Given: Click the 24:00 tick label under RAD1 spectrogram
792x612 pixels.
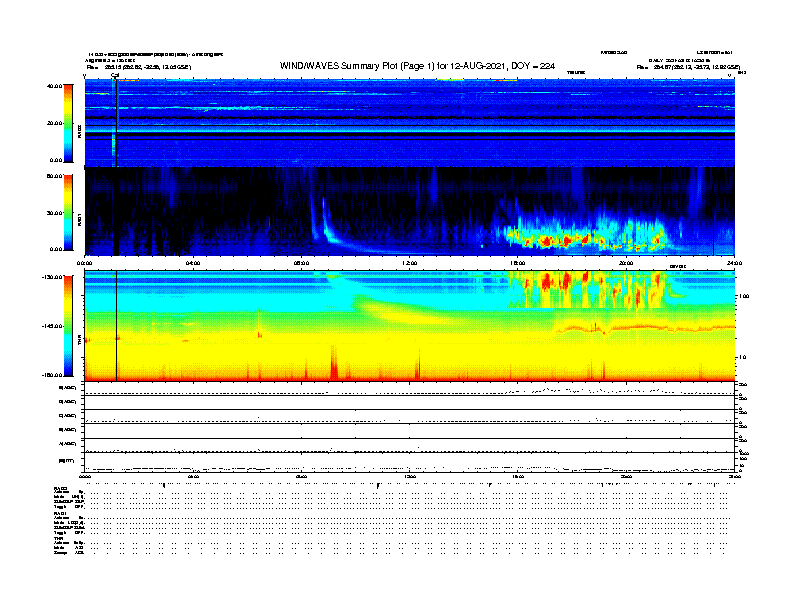Looking at the screenshot, I should [734, 263].
